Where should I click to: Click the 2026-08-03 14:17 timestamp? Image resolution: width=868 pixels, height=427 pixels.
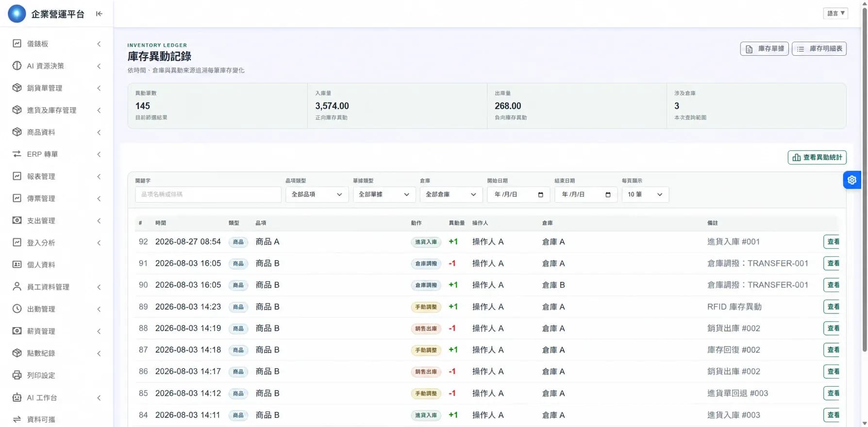pos(188,371)
